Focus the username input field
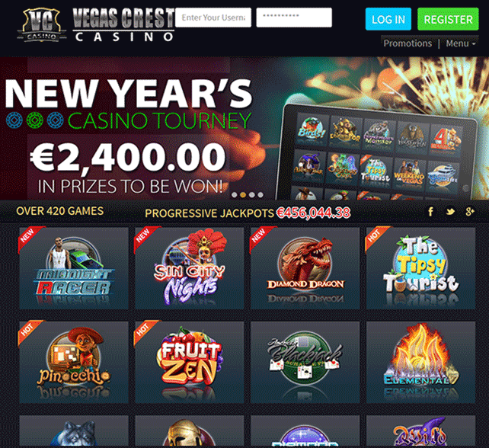Screen dimensions: 489x448 [x=213, y=18]
